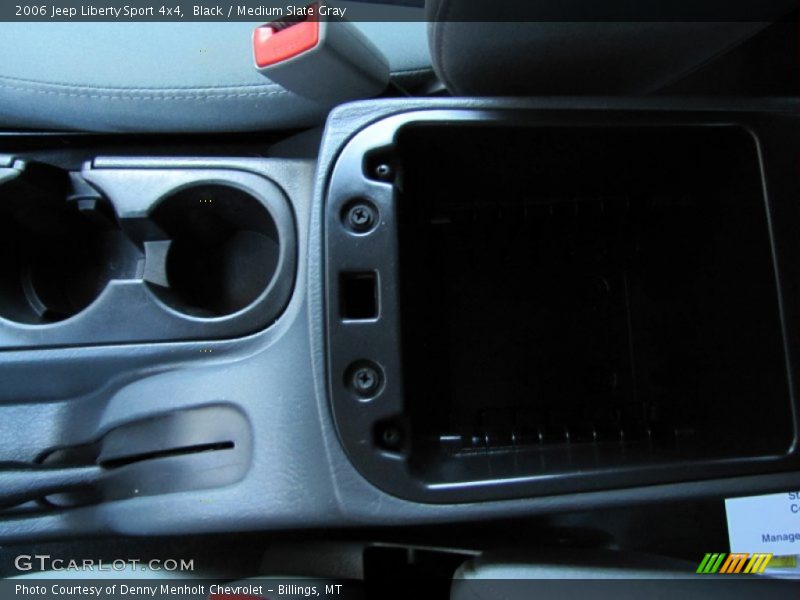Click the bottom-left corner mounting hole of bin
The height and width of the screenshot is (600, 800).
coord(390,435)
